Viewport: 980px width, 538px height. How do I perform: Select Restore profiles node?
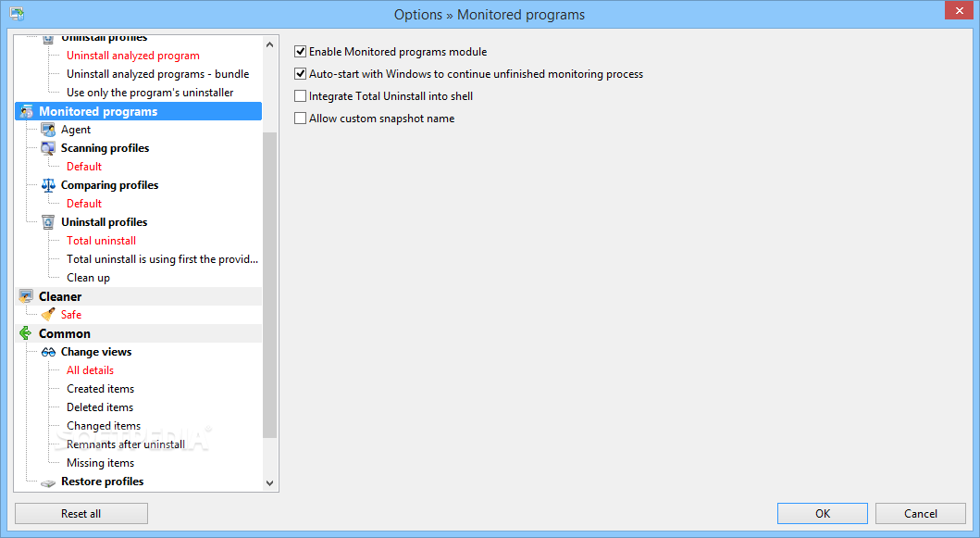[103, 482]
